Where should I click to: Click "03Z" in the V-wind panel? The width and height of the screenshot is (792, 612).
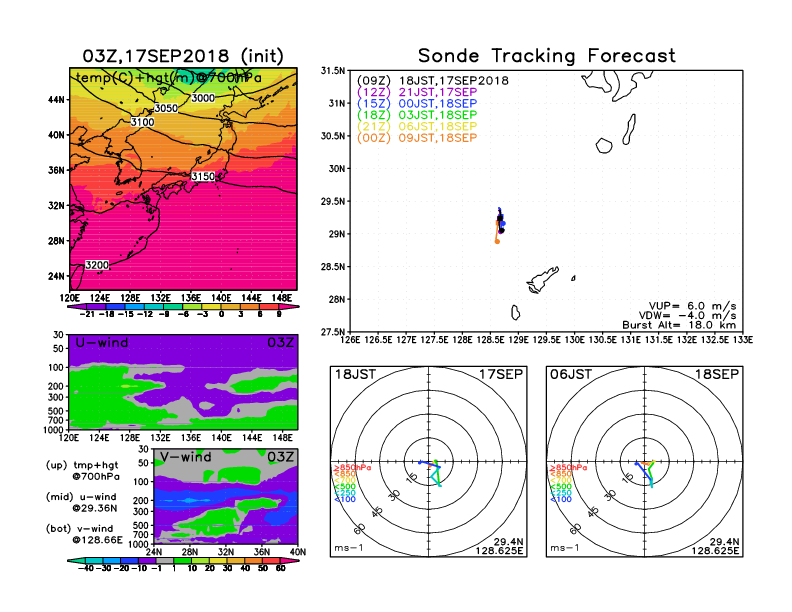pyautogui.click(x=280, y=457)
